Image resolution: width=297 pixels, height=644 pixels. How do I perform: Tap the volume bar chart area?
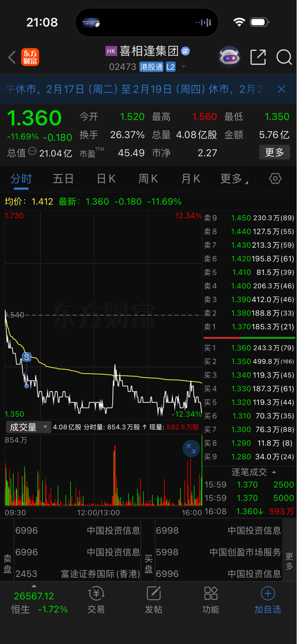click(x=103, y=470)
